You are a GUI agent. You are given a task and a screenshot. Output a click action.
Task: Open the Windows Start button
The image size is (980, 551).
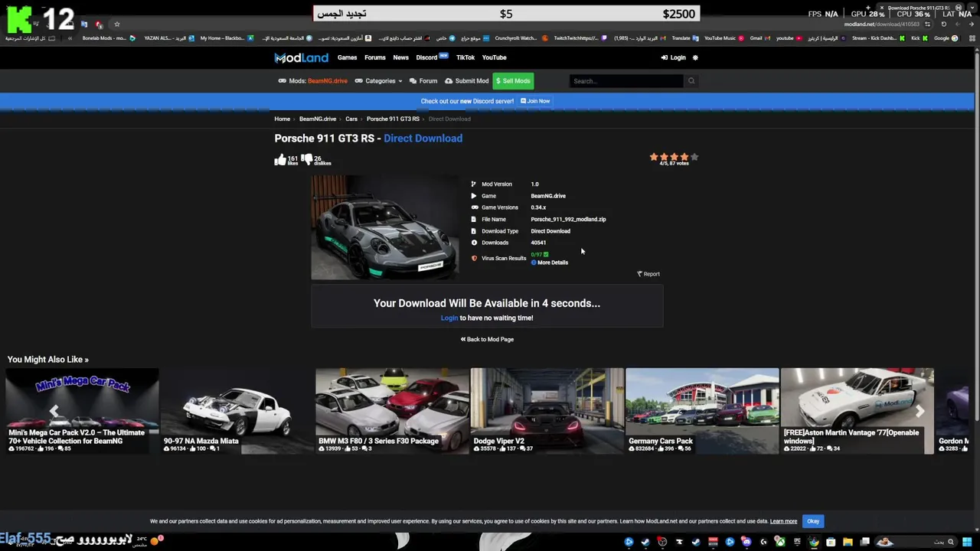coord(967,542)
